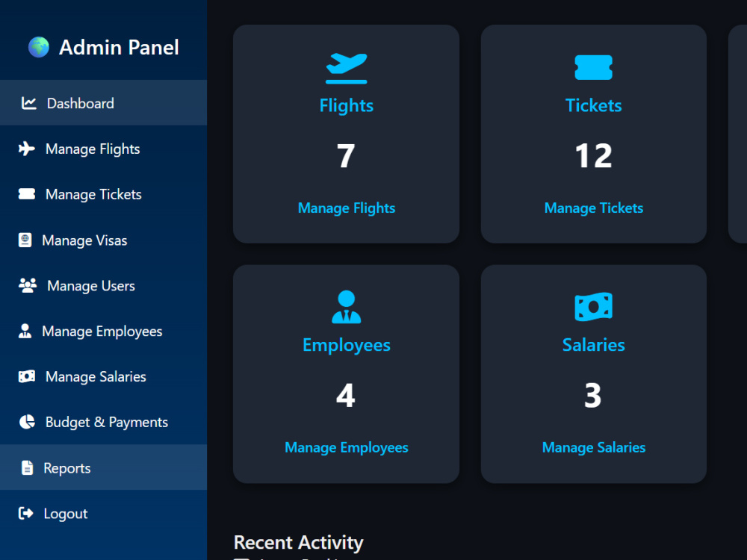Click the tickets count 12
The image size is (747, 560).
tap(594, 156)
